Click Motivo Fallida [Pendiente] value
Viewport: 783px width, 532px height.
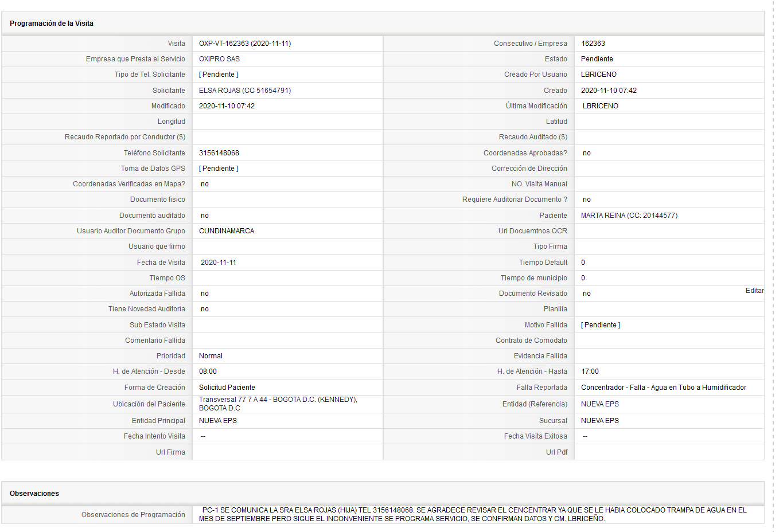point(601,325)
